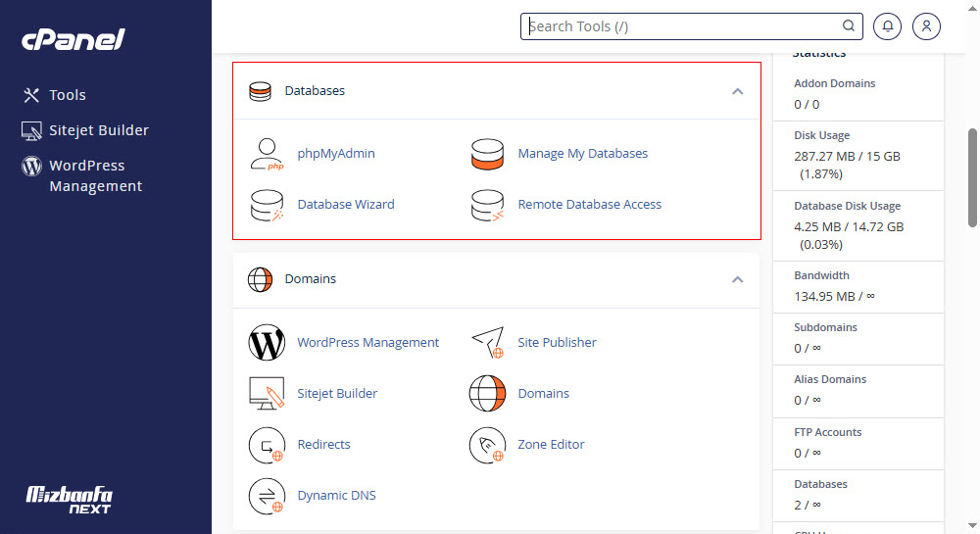Click the orange Domains globe icon
Viewport: 980px width, 534px height.
(x=487, y=394)
